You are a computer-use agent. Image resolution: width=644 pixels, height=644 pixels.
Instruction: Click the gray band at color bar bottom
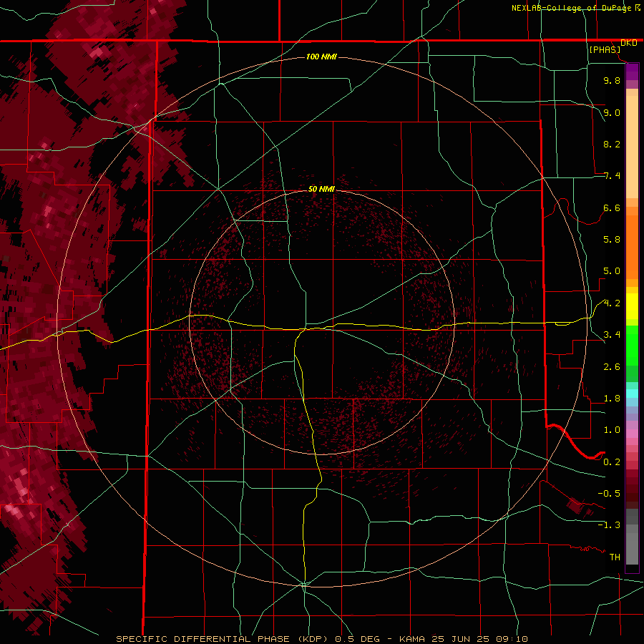(x=632, y=546)
